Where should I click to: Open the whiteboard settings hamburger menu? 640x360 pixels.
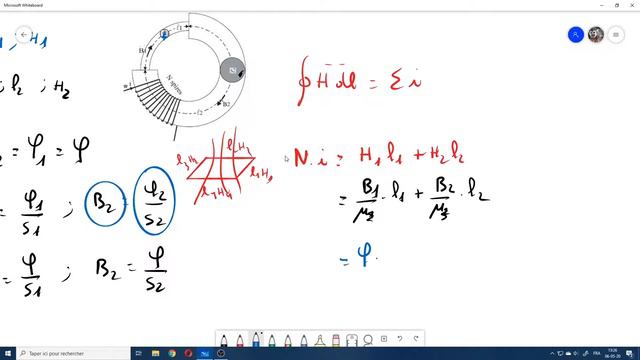pos(616,35)
